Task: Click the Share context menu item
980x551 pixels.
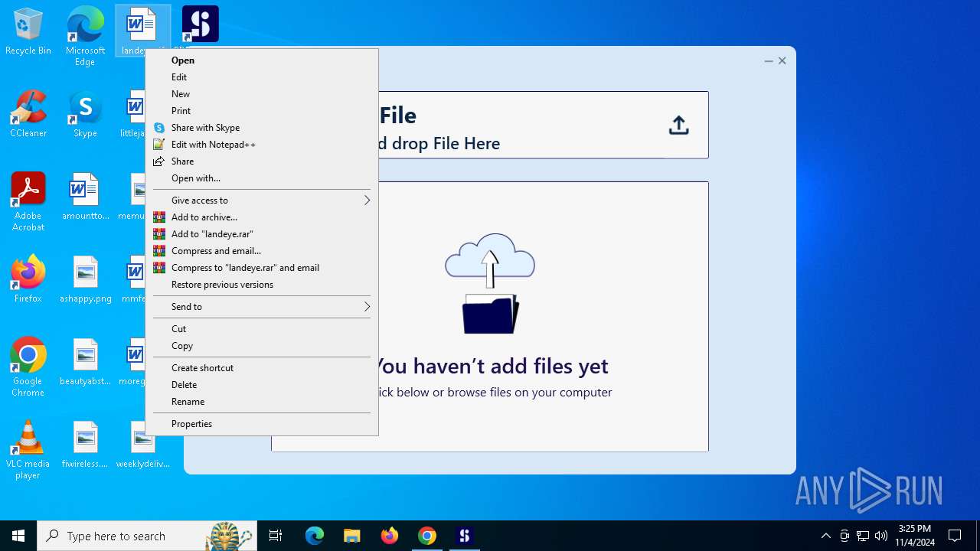Action: (262, 161)
